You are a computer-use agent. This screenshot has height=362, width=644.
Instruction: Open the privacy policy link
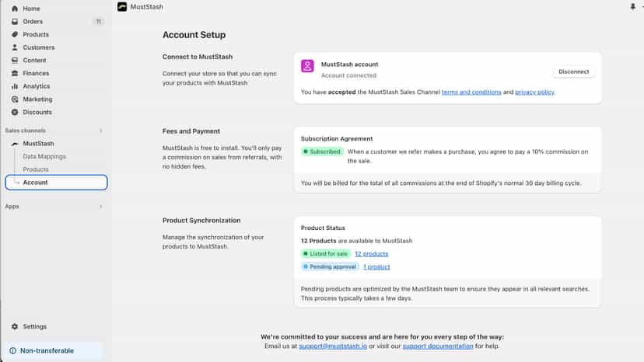(534, 92)
